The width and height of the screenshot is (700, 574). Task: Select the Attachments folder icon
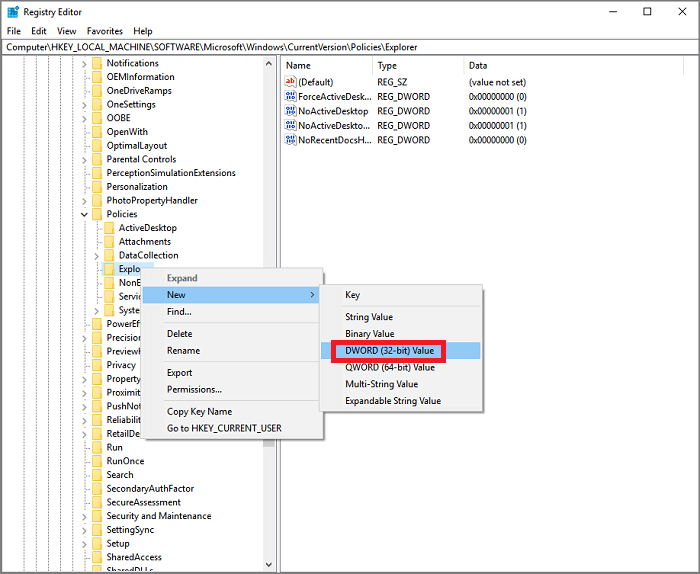click(109, 242)
